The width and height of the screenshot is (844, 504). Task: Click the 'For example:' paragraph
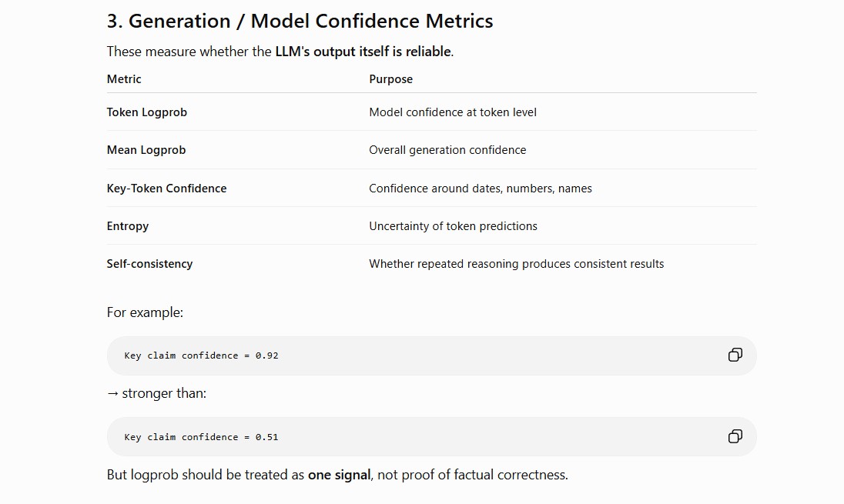pos(145,312)
